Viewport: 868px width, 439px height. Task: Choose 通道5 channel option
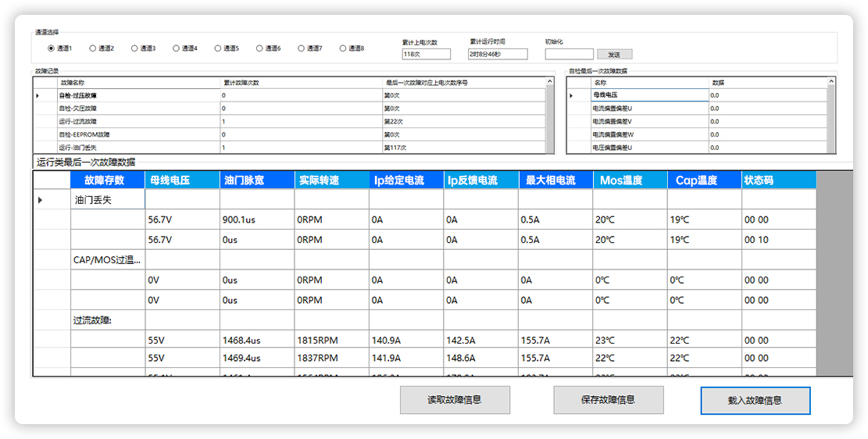218,48
